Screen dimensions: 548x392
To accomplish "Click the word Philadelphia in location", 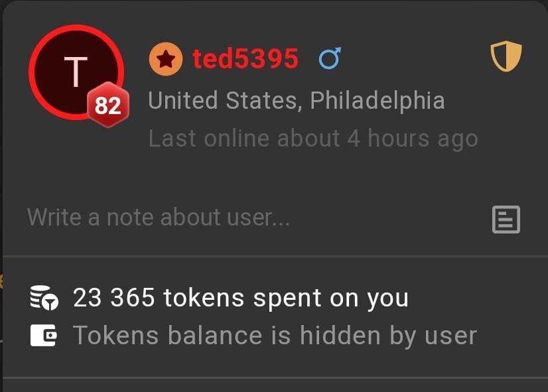I will 377,101.
